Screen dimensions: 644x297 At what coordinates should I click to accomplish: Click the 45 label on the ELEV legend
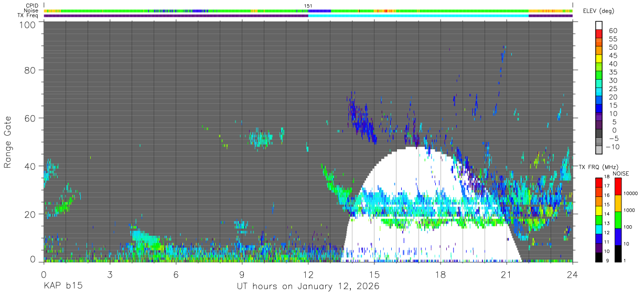(x=613, y=55)
